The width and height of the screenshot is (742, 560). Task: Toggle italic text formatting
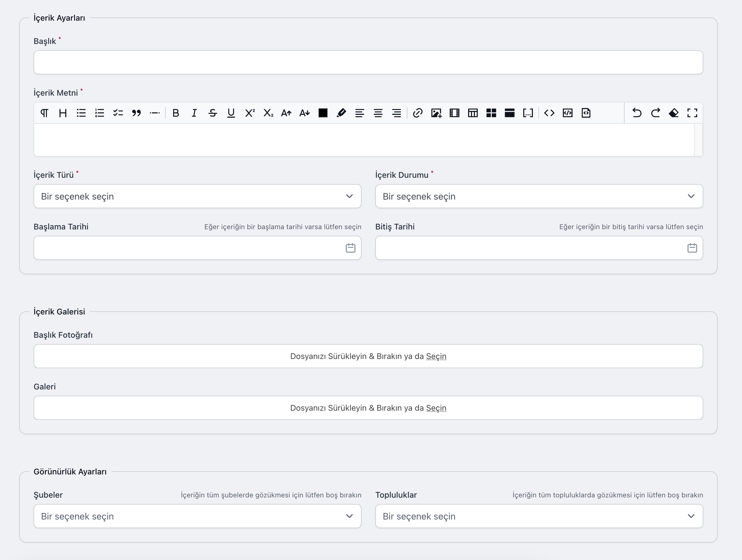[194, 113]
